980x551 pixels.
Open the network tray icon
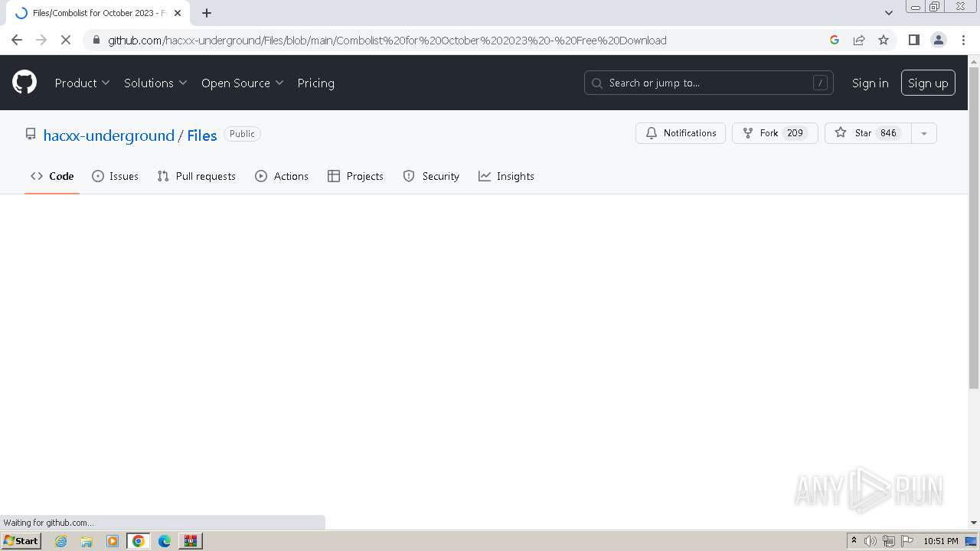click(x=889, y=541)
